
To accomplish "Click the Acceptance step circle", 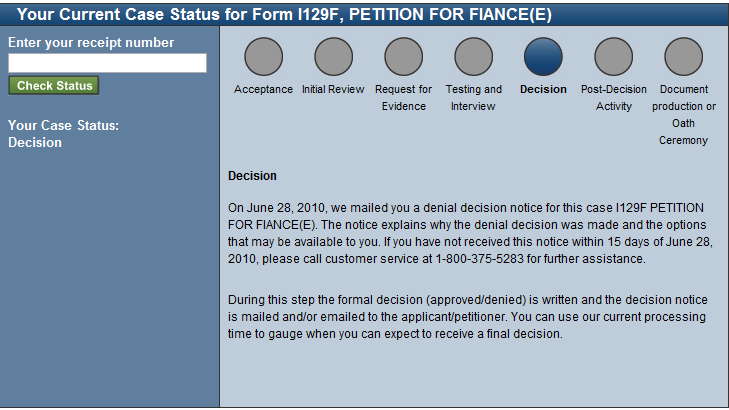I will tap(263, 57).
